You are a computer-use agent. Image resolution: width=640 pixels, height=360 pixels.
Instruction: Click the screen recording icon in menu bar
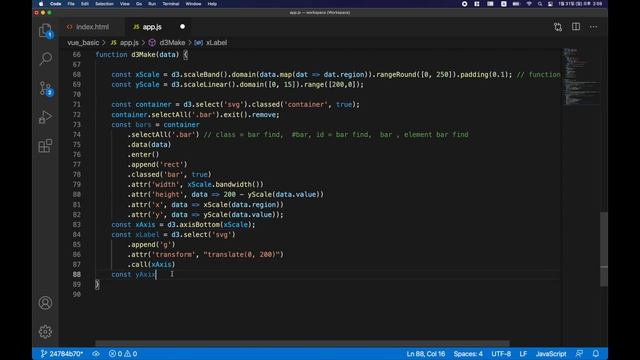pos(464,4)
